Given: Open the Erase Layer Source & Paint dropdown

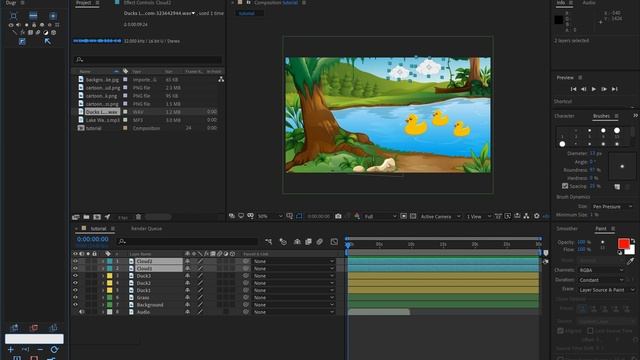Looking at the screenshot, I should pos(607,290).
